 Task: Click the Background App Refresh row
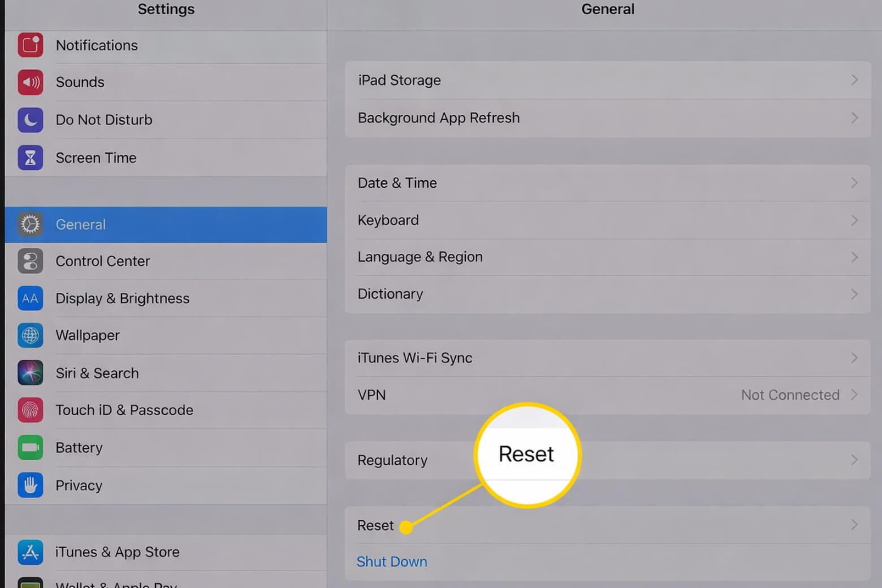(x=439, y=118)
